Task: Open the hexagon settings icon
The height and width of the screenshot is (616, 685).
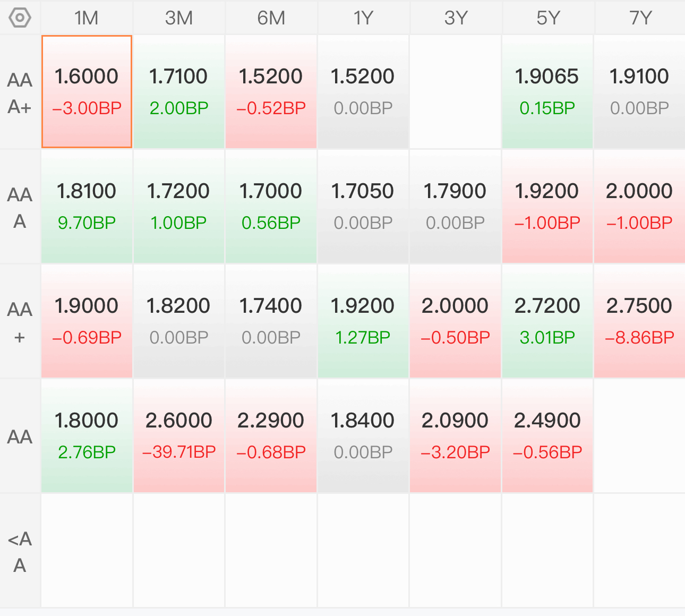Action: (x=20, y=18)
